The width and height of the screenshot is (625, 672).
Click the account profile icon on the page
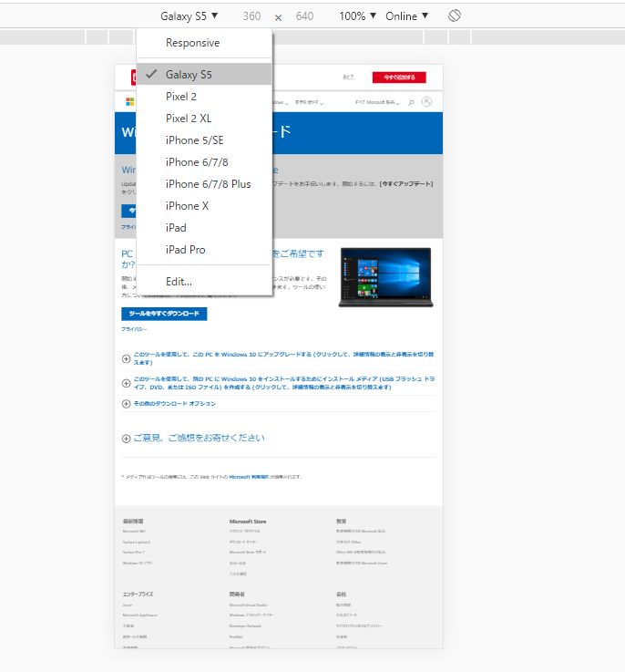coord(426,102)
